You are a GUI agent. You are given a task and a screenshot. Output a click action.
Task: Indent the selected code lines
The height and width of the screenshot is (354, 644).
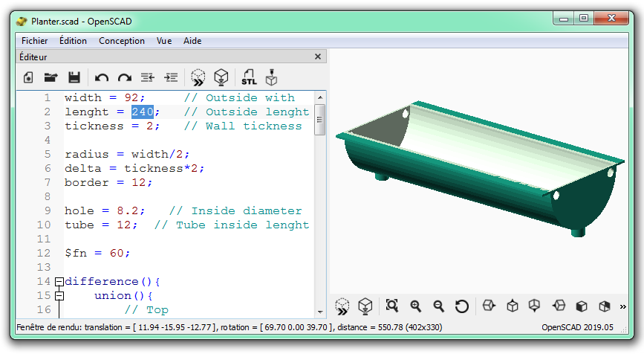[170, 77]
